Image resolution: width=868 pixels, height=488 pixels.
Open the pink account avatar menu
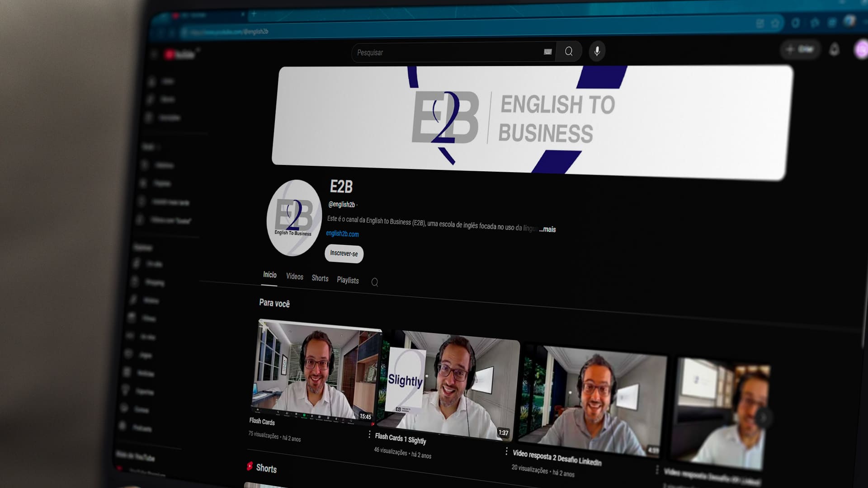pos(861,49)
